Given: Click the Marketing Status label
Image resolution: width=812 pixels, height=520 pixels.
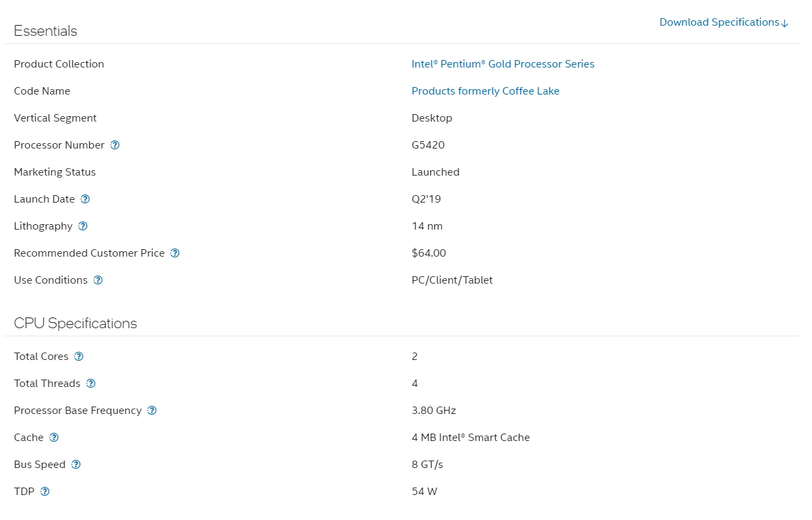Looking at the screenshot, I should coord(55,172).
